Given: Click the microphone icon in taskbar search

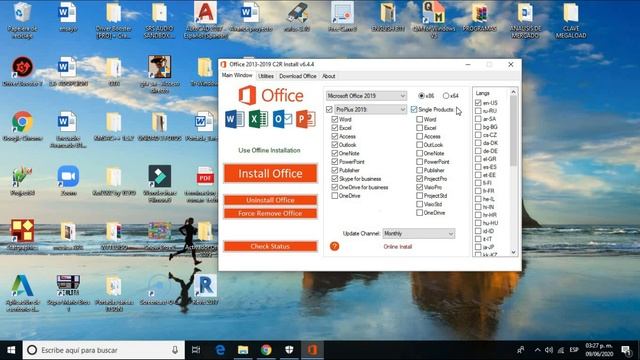Looking at the screenshot, I should [x=175, y=350].
